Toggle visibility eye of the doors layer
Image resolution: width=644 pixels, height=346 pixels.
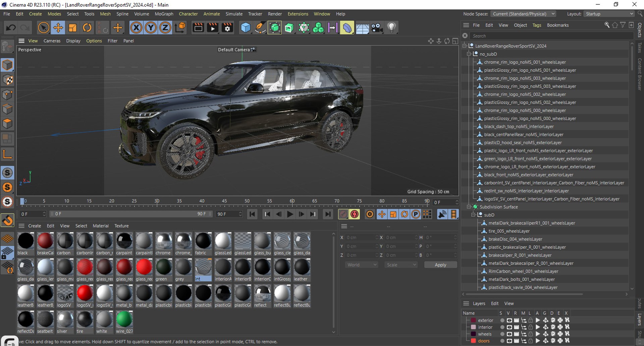coord(509,341)
